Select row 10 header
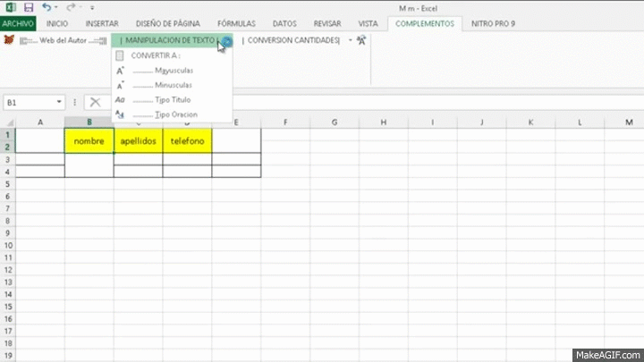 click(x=7, y=246)
